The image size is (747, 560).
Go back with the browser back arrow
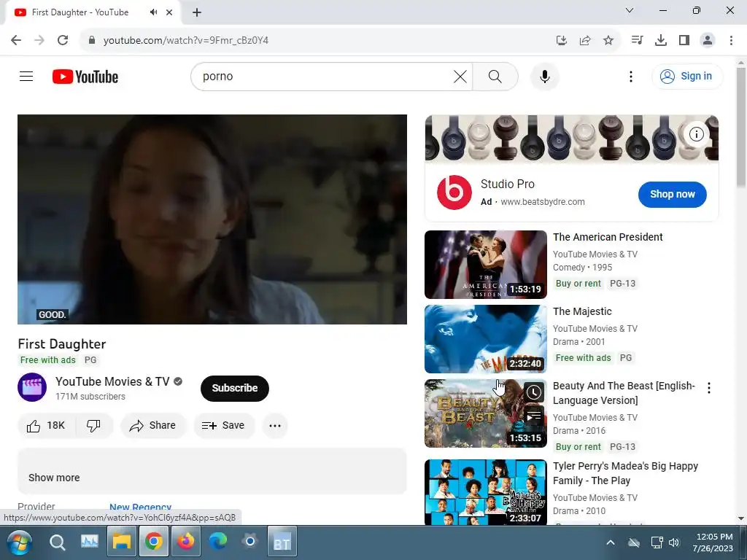tap(16, 40)
